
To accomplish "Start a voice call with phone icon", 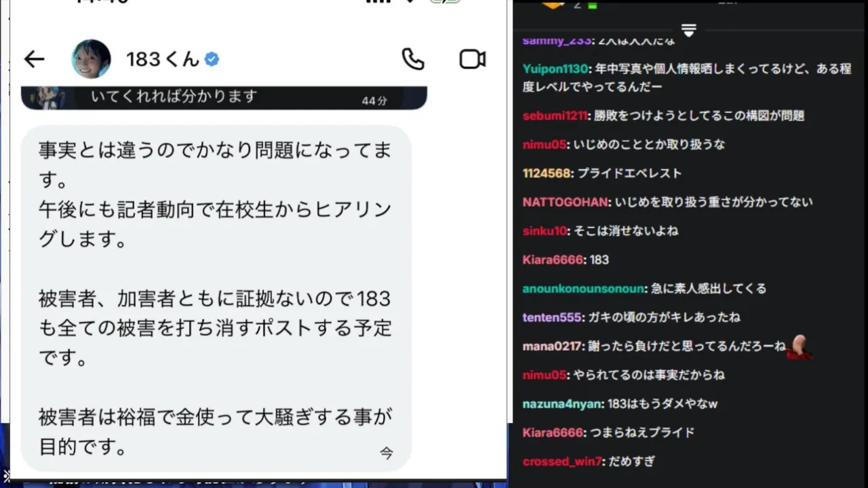I will click(x=413, y=60).
